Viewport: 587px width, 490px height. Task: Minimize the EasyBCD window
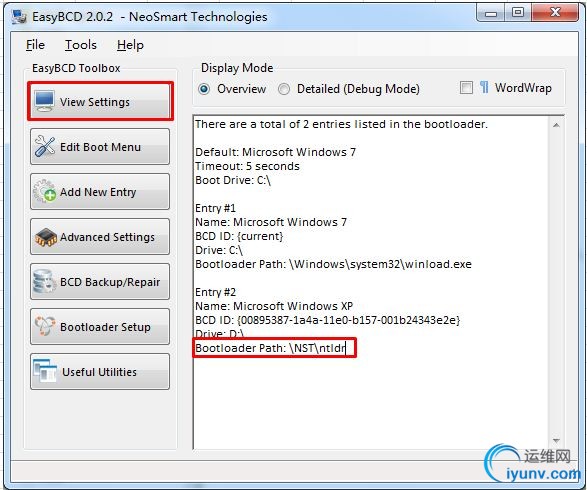tap(491, 13)
